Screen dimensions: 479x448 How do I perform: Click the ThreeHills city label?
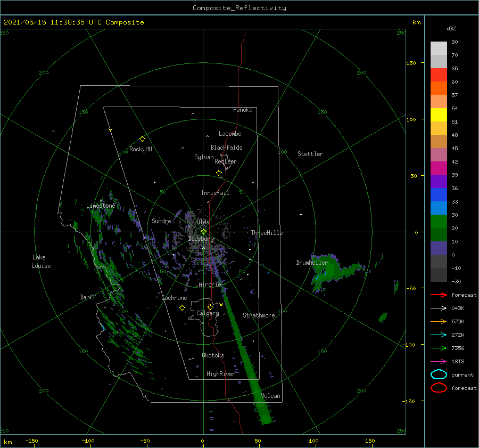click(x=267, y=233)
